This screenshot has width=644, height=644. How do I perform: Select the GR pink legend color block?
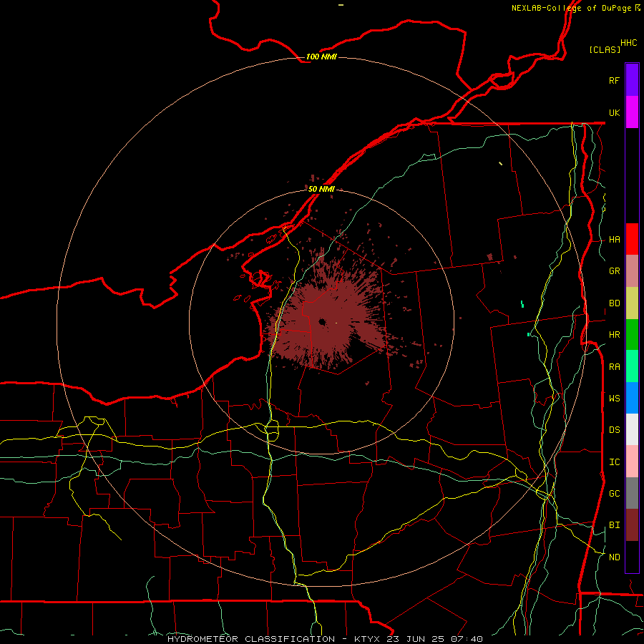[632, 271]
